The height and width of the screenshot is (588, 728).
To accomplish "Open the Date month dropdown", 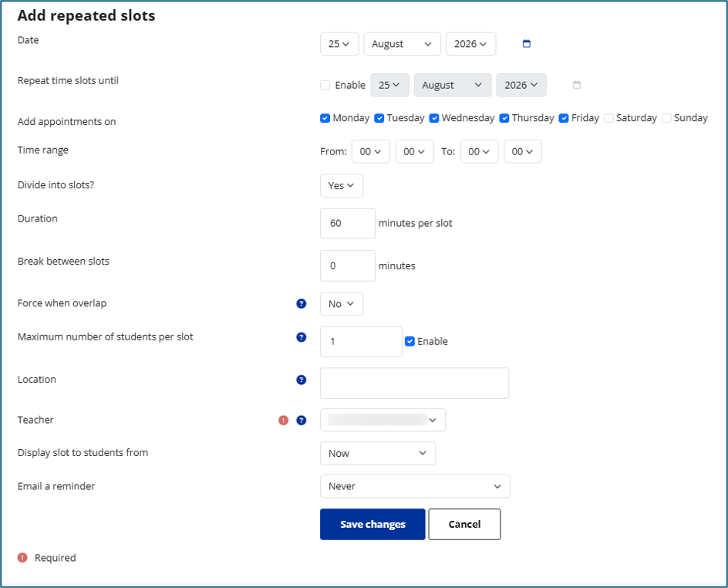I will click(402, 44).
